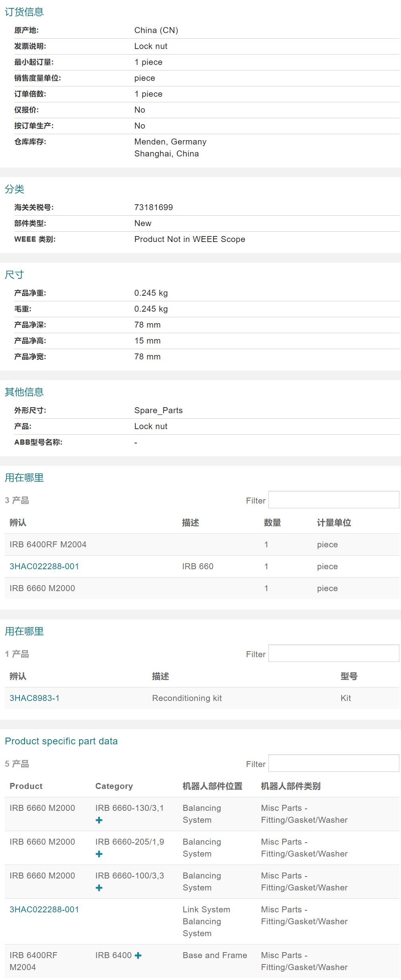Focus the Filter box above the 1 产品 table
Viewport: 401px width, 980px height.
[333, 654]
